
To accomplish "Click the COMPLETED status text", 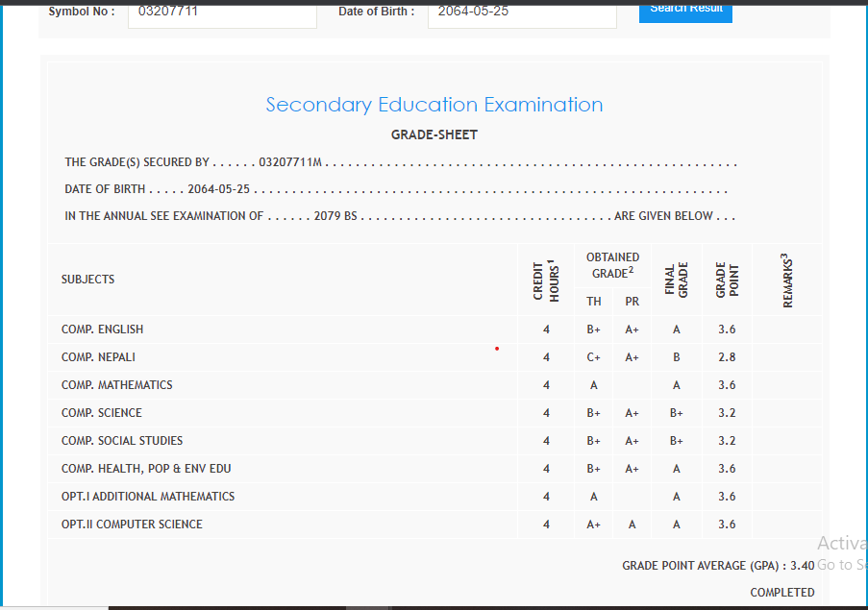I will (781, 593).
